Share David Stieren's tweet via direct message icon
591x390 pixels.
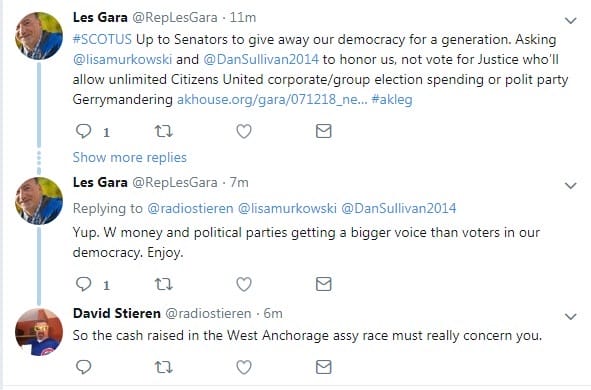pos(323,367)
